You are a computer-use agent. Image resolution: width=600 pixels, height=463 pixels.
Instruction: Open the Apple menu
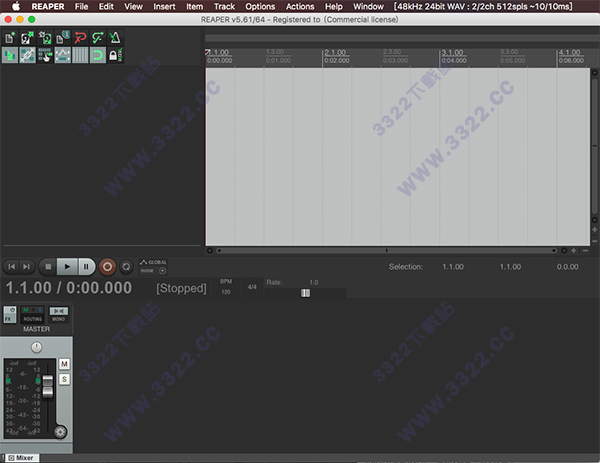point(16,7)
